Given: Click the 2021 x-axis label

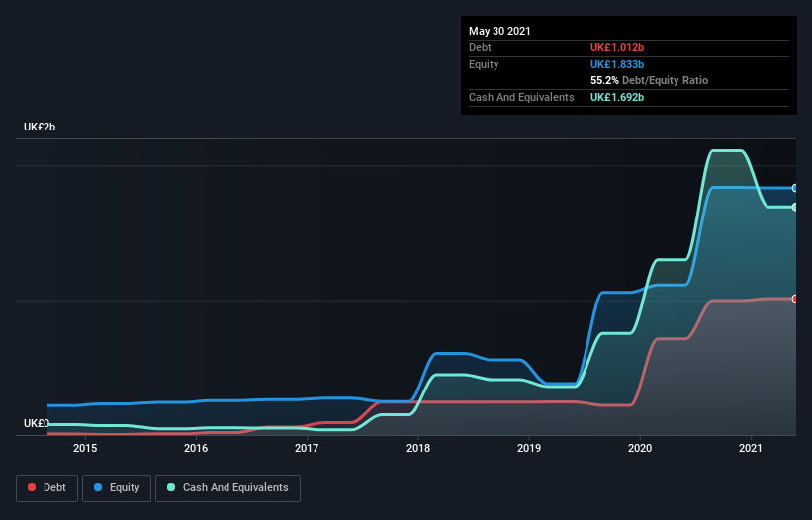Looking at the screenshot, I should click(x=751, y=448).
